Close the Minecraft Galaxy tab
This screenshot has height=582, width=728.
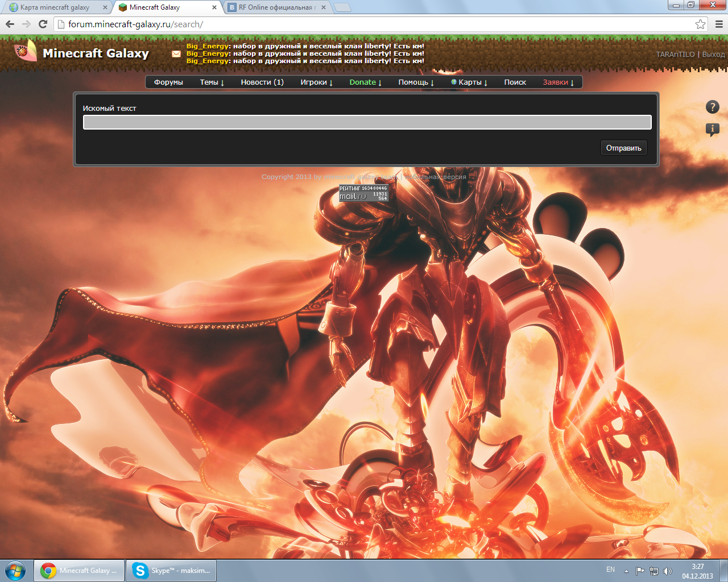214,7
